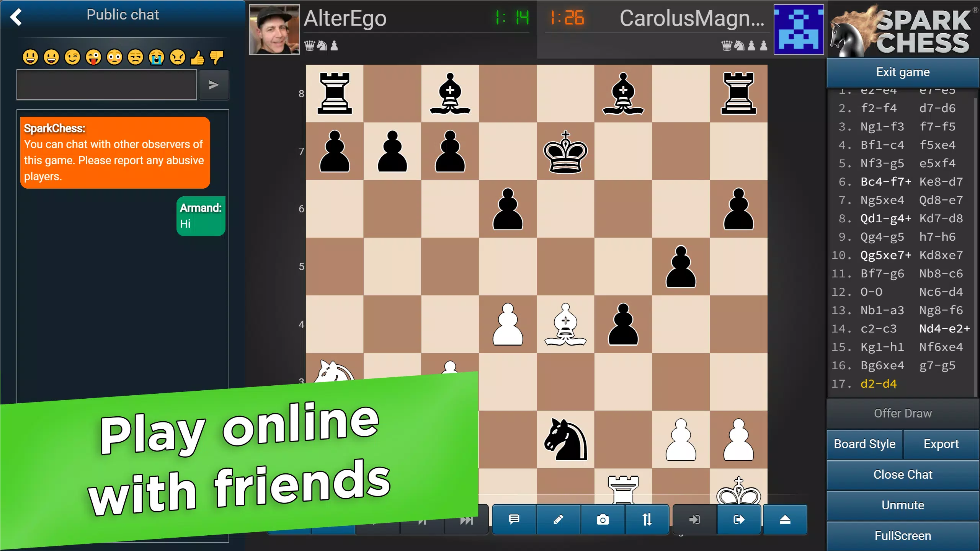The height and width of the screenshot is (551, 980).
Task: Toggle Unmute button for opponent audio
Action: click(903, 505)
